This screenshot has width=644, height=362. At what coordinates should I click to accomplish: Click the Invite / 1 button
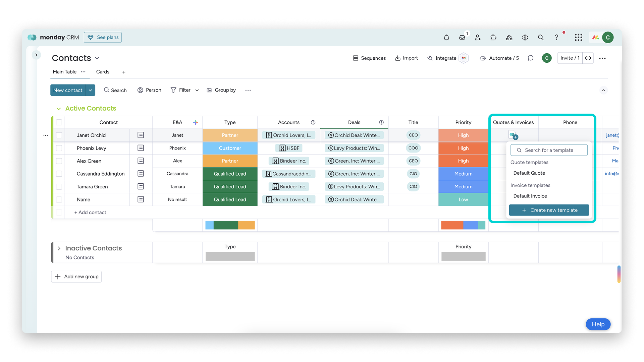570,58
